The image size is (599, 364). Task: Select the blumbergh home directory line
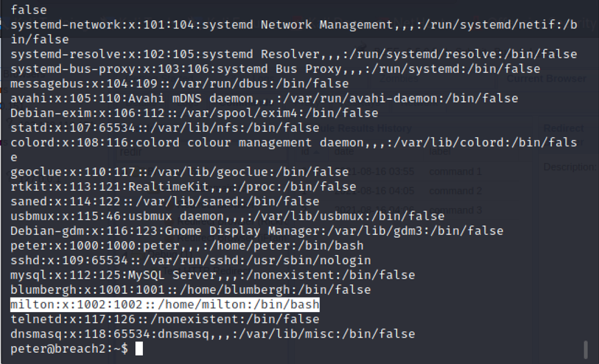(x=191, y=290)
